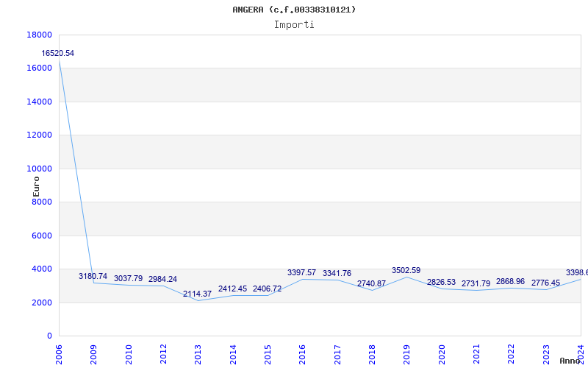Click the data label 3341.76
The width and height of the screenshot is (588, 368).
[337, 273]
